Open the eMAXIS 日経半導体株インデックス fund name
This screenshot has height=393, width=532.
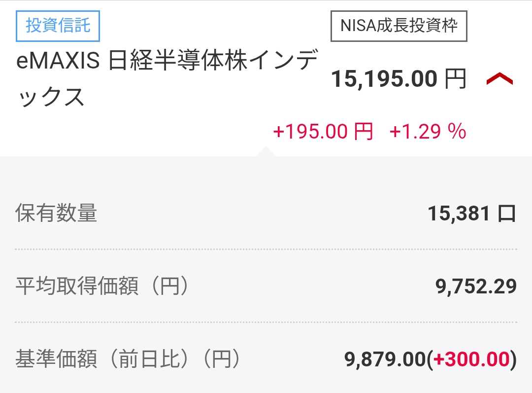(166, 63)
